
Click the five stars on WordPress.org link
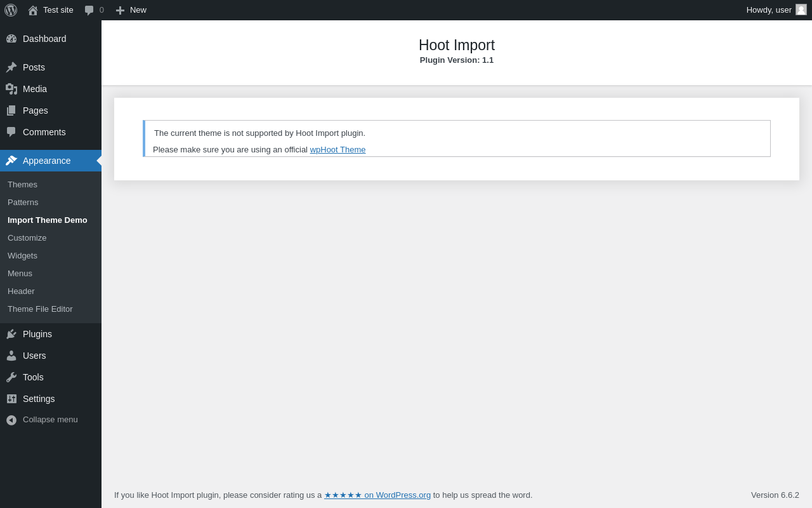(x=377, y=495)
